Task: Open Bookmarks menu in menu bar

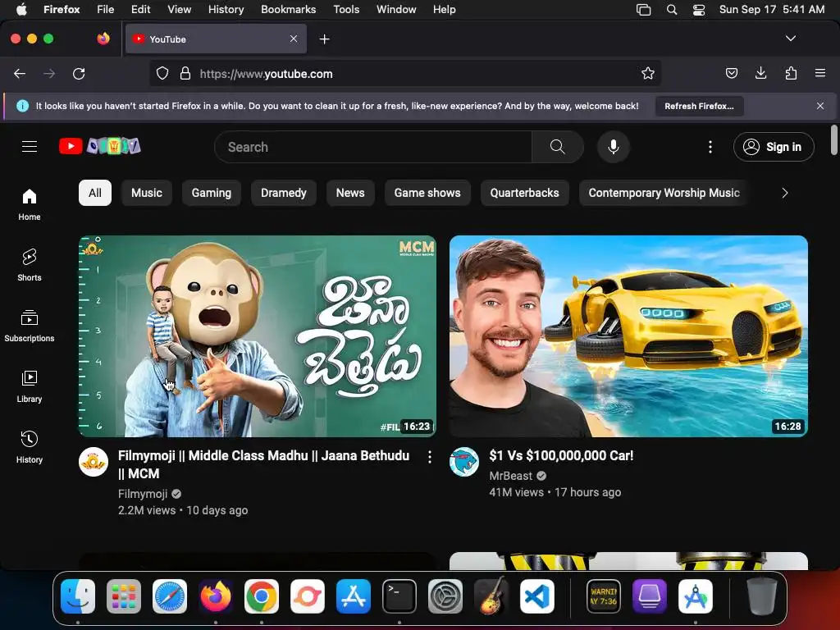Action: pos(288,9)
